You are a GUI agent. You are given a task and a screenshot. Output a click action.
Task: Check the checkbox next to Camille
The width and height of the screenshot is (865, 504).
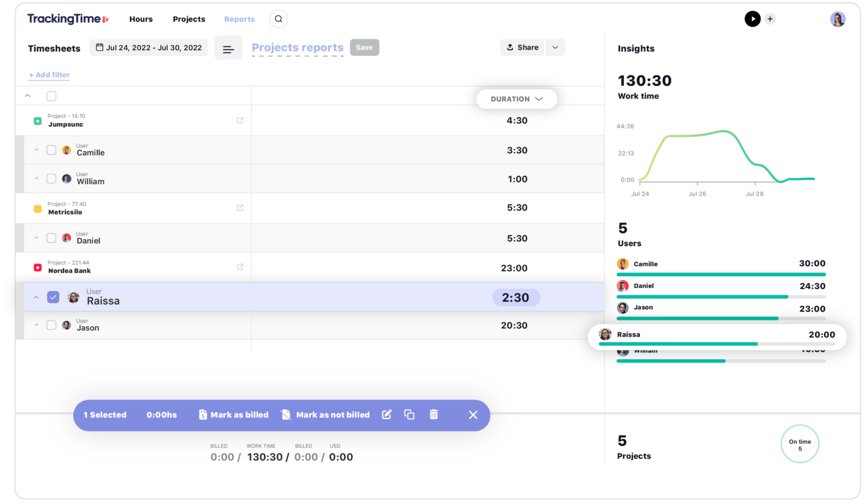coord(51,149)
